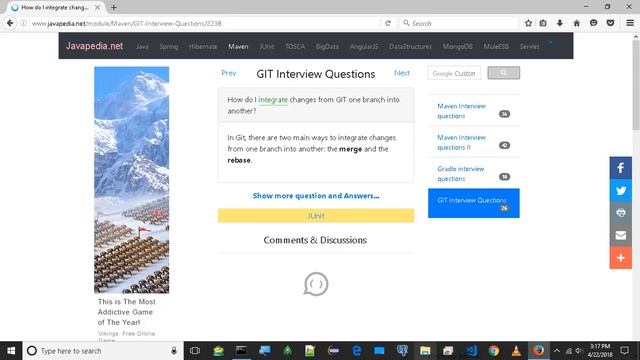
Task: Click the yellow JUnit button
Action: click(x=316, y=216)
